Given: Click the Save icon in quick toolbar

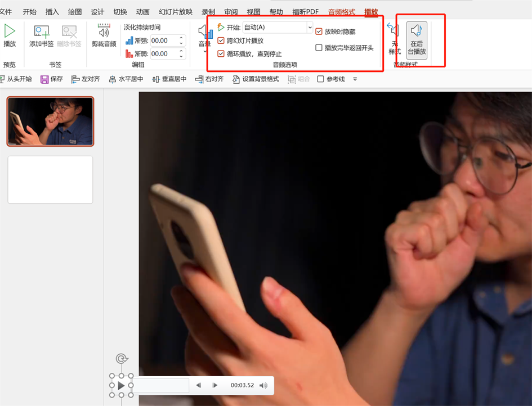Looking at the screenshot, I should coord(44,79).
